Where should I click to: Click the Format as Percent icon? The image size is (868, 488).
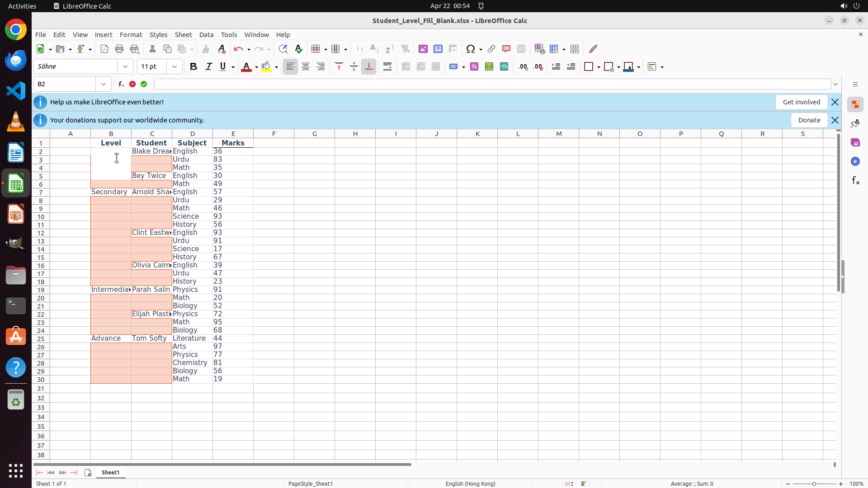(474, 66)
